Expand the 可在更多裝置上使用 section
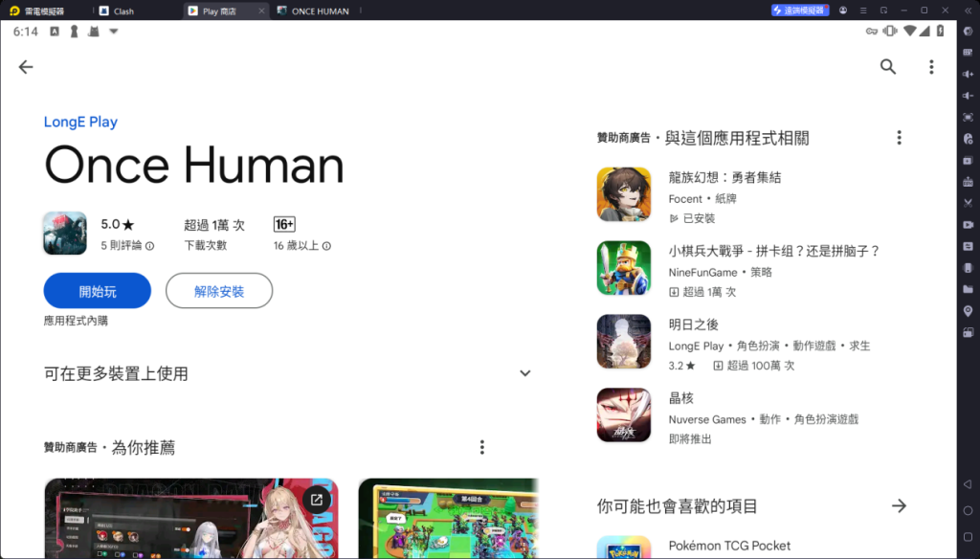Image resolution: width=980 pixels, height=559 pixels. [x=524, y=373]
